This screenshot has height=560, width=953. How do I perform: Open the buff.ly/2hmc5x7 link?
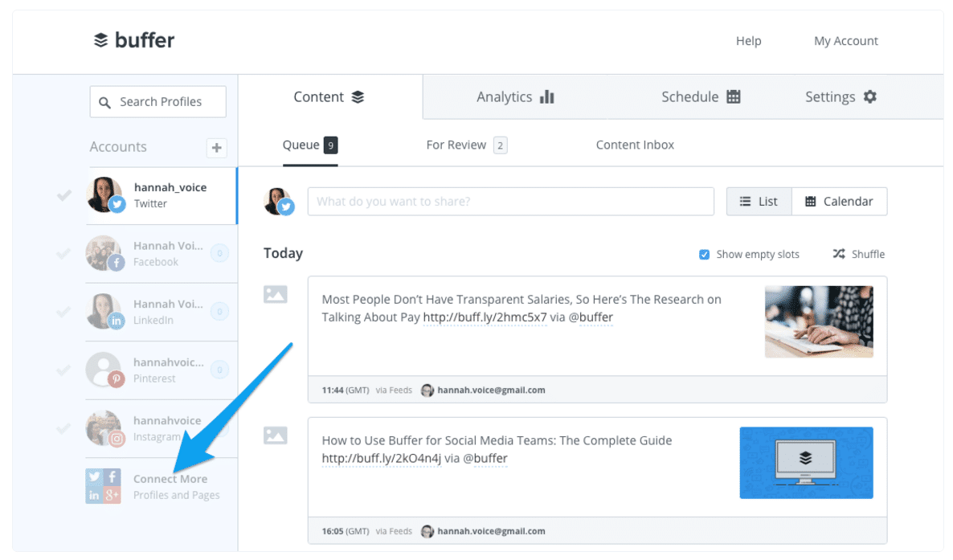point(485,317)
